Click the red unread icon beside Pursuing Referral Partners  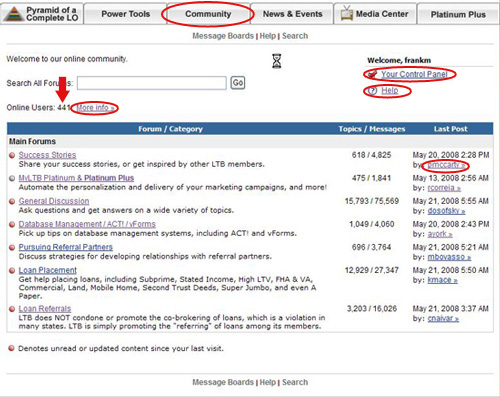pos(12,247)
